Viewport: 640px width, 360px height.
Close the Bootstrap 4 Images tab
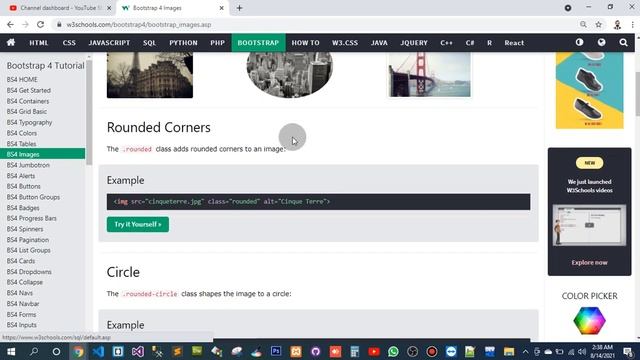222,8
